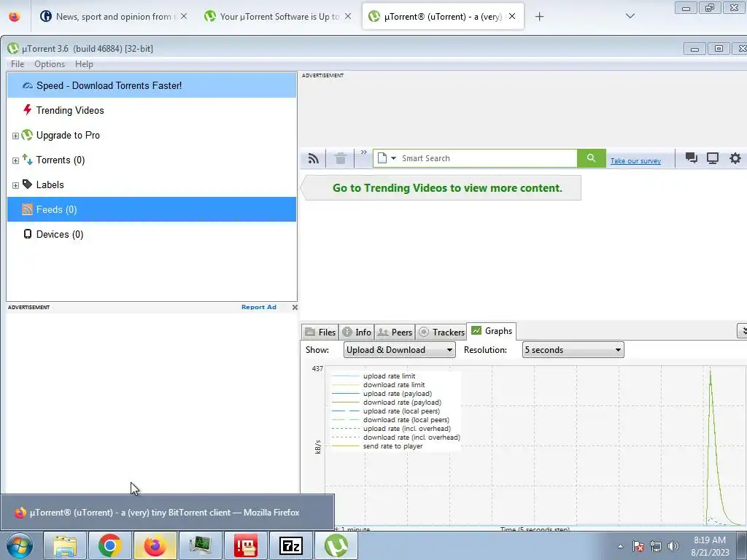The image size is (747, 560).
Task: Open the Resolution 5 seconds dropdown
Action: [573, 350]
